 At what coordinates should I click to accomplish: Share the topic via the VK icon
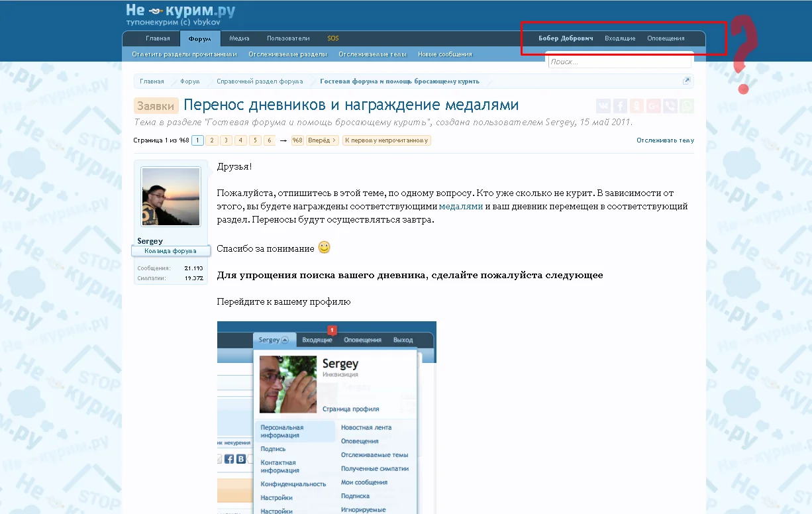click(603, 105)
